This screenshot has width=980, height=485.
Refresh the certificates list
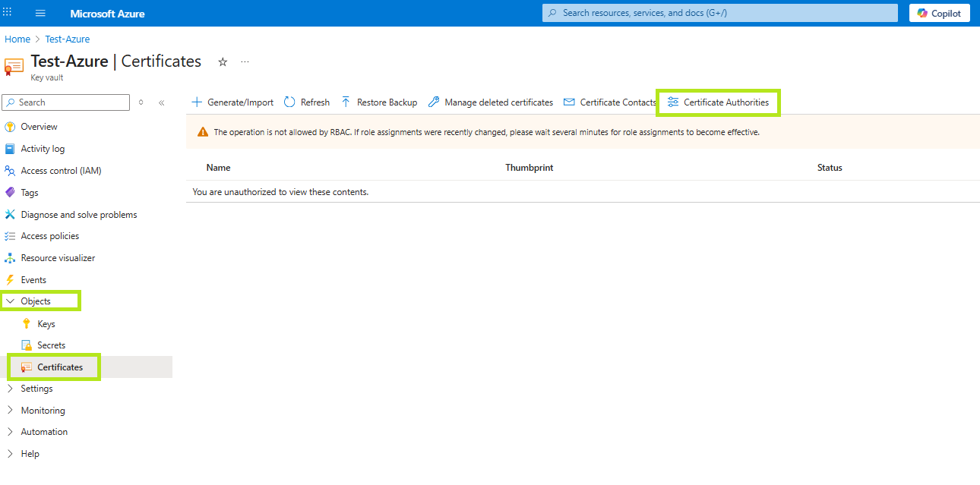[x=307, y=102]
